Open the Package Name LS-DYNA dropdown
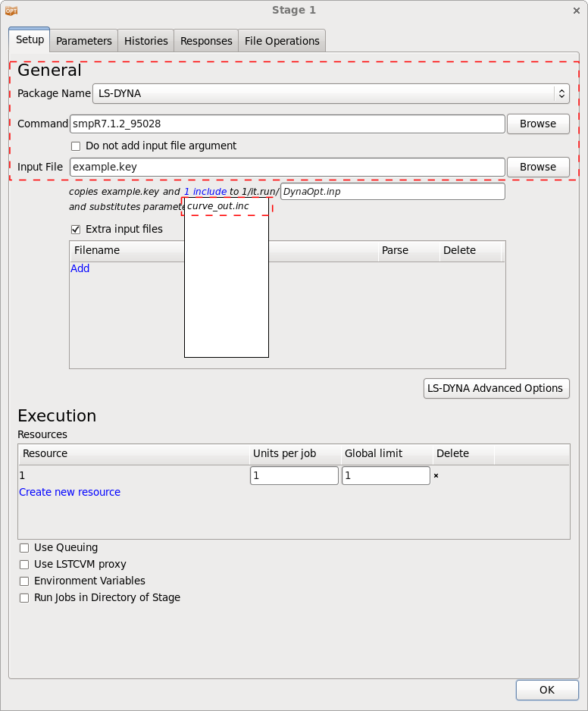588x711 pixels. (331, 93)
